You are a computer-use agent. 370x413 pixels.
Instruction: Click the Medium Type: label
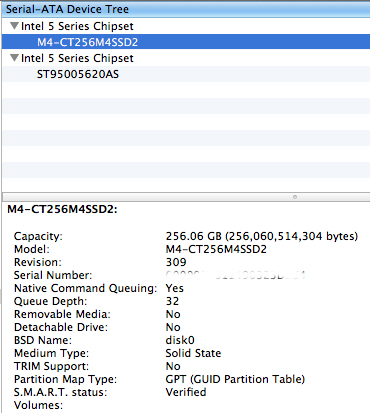[51, 353]
